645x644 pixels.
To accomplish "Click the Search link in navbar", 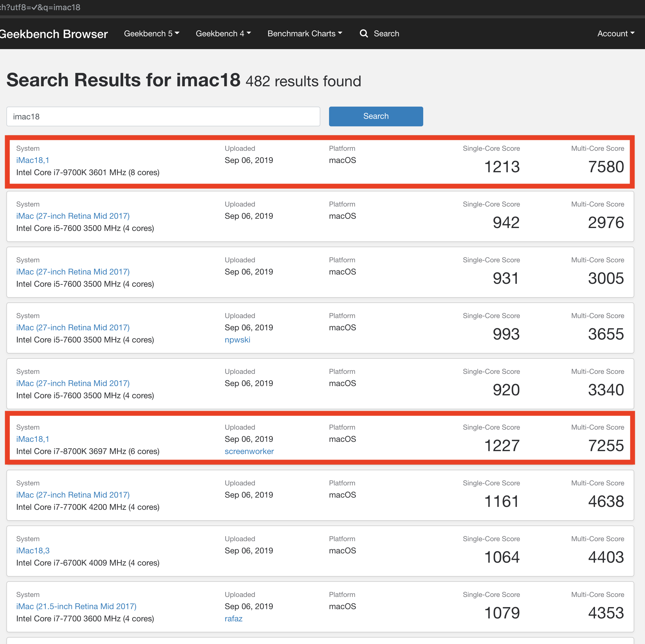I will click(x=386, y=33).
